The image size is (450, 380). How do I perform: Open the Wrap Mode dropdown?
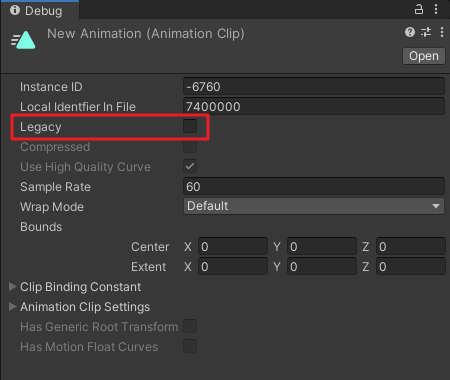pos(314,206)
